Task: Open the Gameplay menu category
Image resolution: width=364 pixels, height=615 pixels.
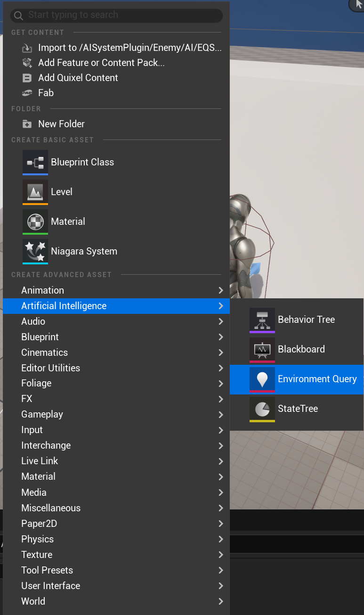Action: pyautogui.click(x=42, y=414)
